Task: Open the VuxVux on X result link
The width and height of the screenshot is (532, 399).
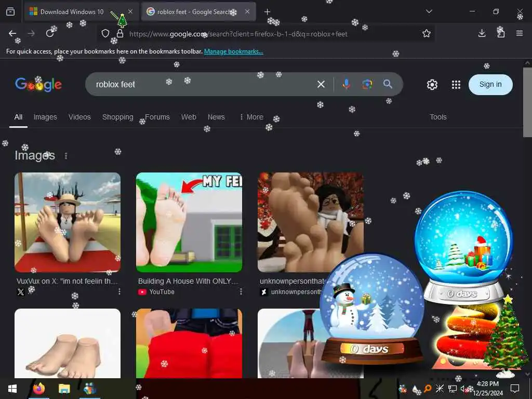Action: coord(67,281)
